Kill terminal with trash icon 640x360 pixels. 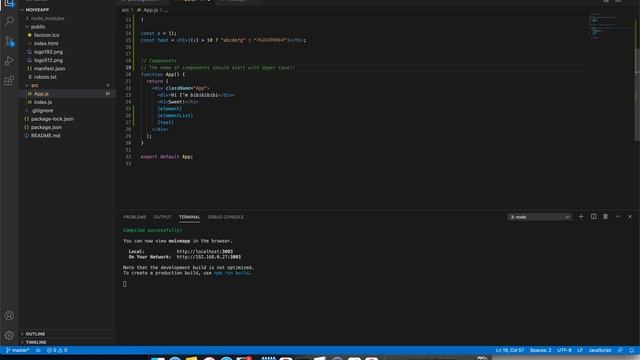point(606,217)
